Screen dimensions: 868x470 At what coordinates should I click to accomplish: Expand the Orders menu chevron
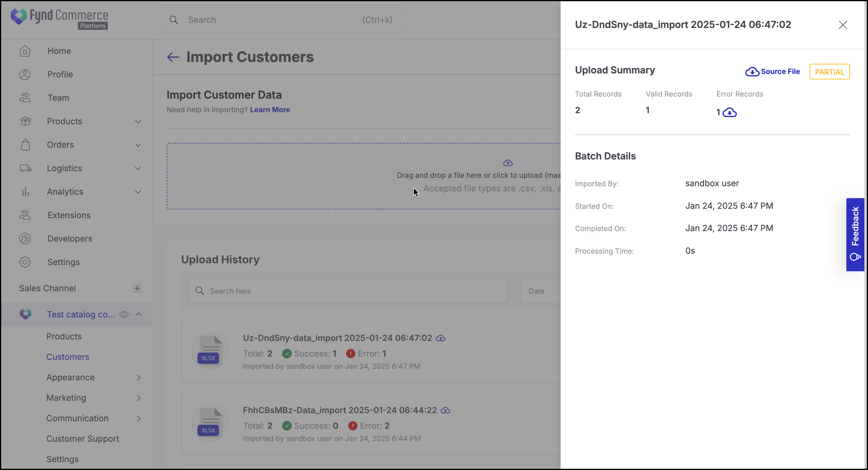[x=138, y=145]
